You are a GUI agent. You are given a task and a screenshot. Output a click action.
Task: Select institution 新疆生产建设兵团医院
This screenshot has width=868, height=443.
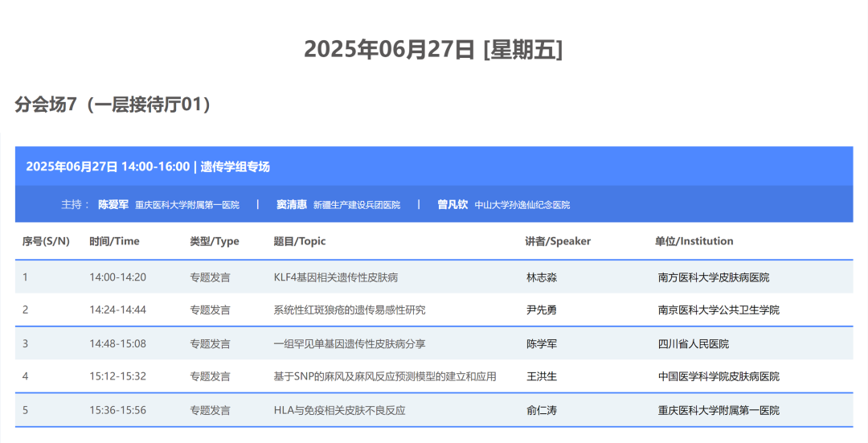[x=357, y=205]
